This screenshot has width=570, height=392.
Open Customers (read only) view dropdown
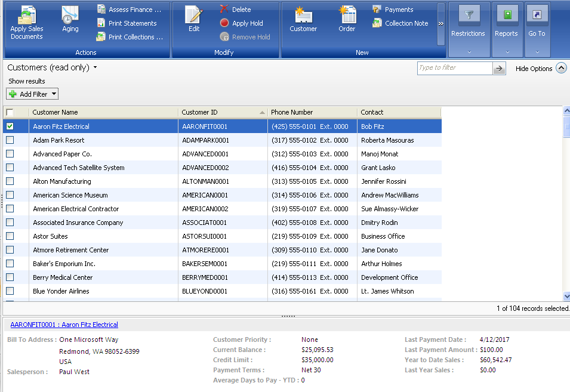95,67
